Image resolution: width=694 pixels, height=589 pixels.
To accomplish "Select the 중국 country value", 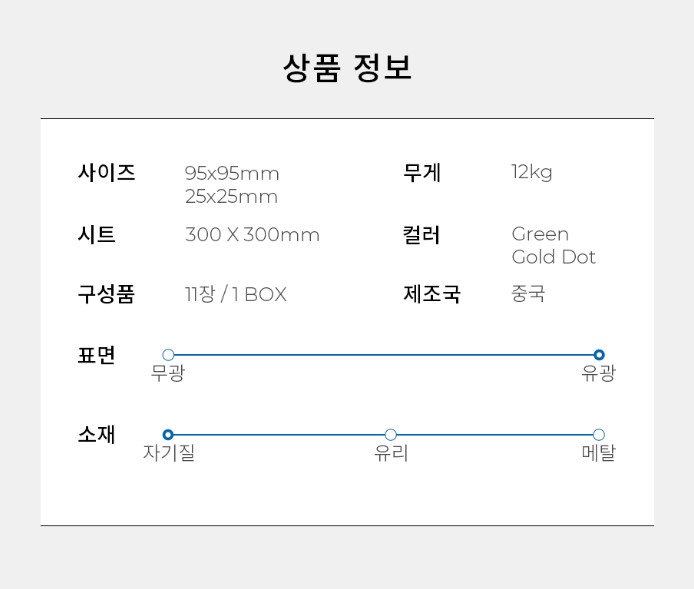I will (528, 294).
